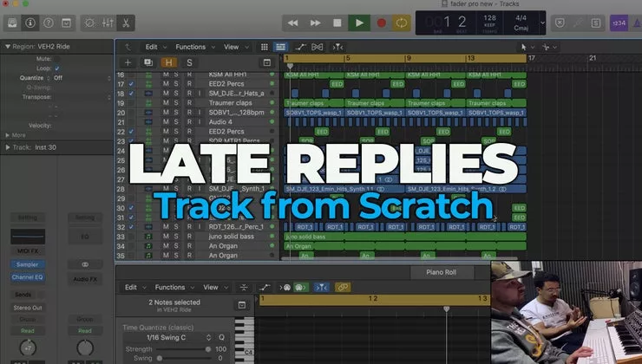Viewport: 642px width, 364px height.
Task: Collapse the Region: VEH2 Ride disclosure triangle
Action: (x=7, y=47)
